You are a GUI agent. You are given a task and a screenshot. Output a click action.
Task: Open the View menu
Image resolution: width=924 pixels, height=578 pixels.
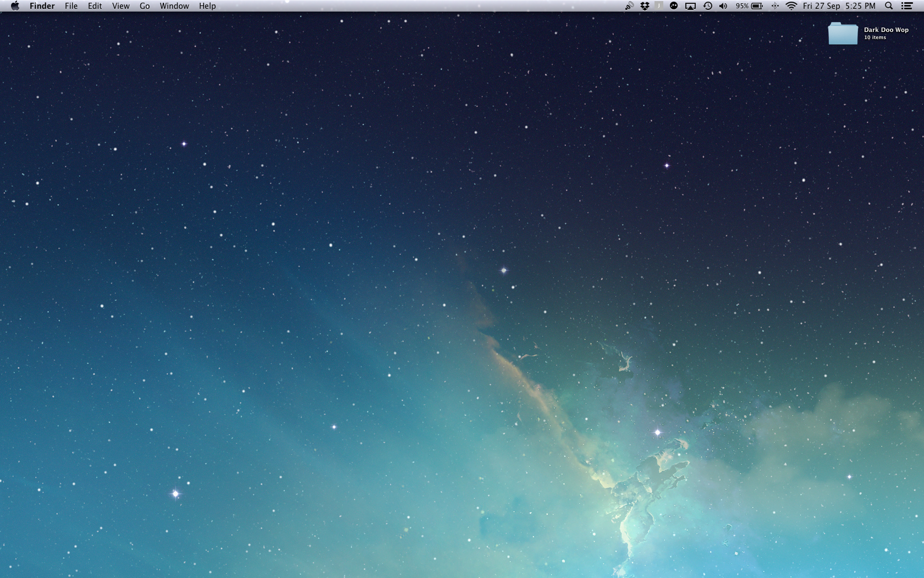(121, 6)
